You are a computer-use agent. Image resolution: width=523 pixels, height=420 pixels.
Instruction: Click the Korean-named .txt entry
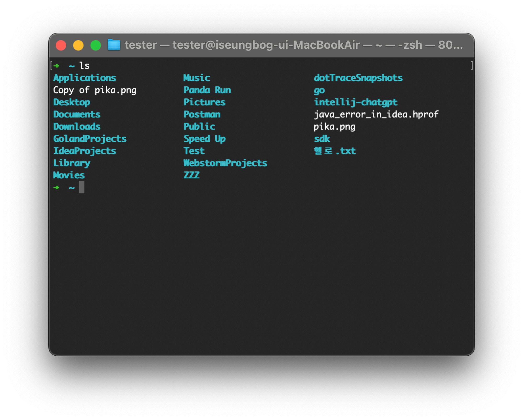335,151
